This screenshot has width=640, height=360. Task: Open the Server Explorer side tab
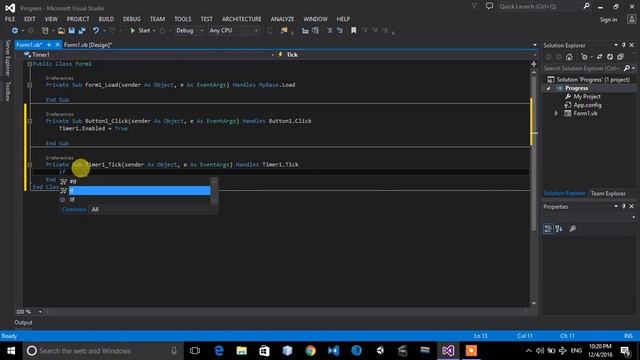[7, 58]
